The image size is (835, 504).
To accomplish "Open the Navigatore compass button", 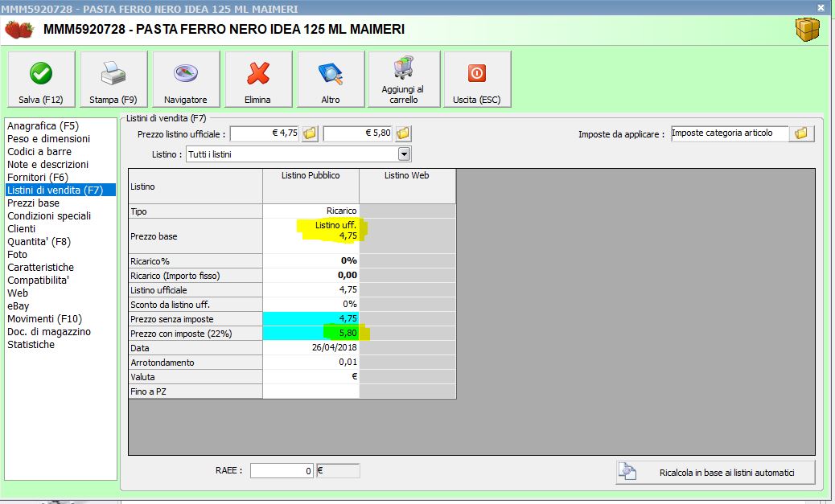I will tap(186, 80).
